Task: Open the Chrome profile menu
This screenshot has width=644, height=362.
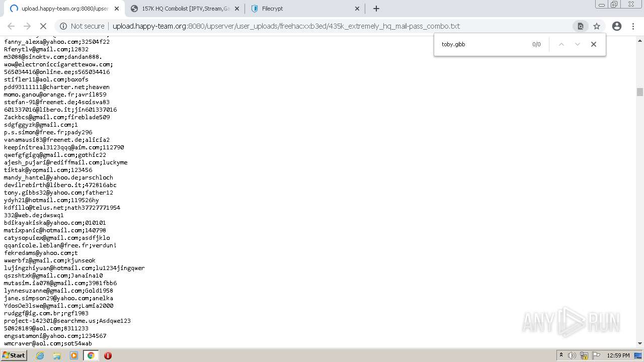Action: (617, 26)
